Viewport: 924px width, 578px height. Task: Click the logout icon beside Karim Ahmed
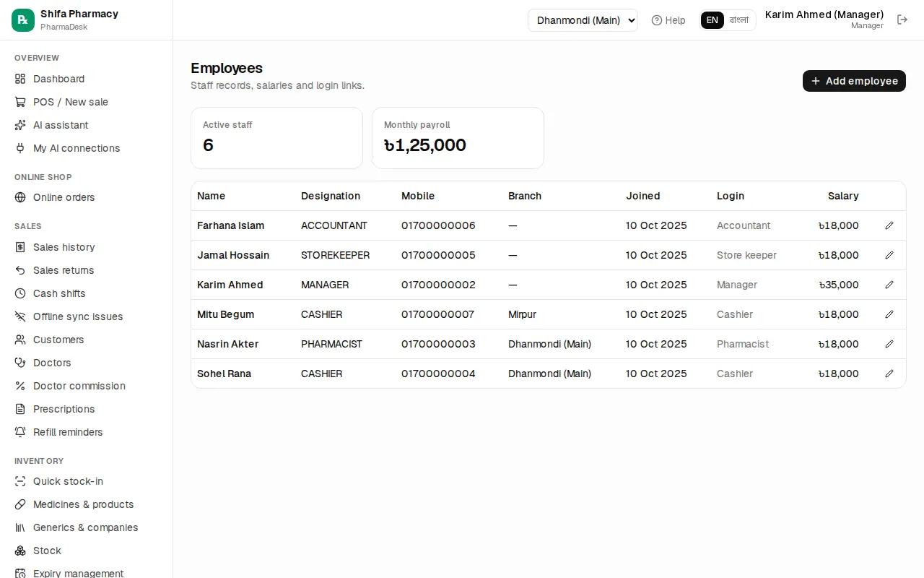click(x=902, y=20)
